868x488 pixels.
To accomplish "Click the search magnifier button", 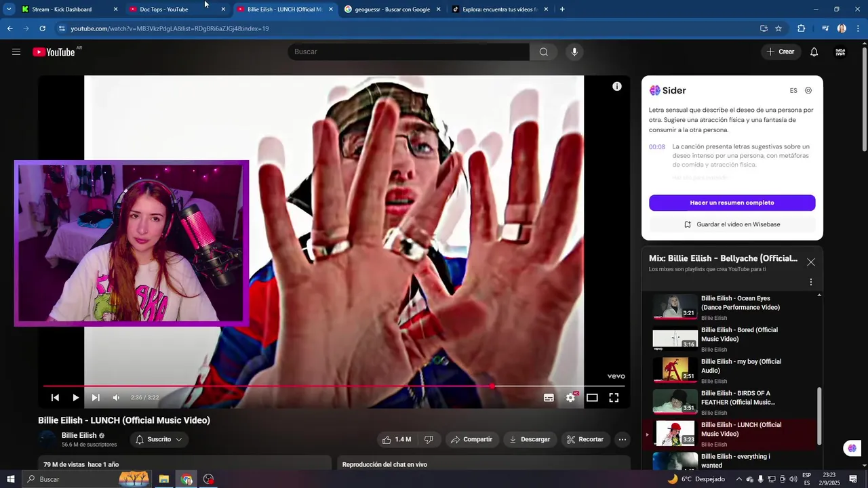I will pos(544,52).
